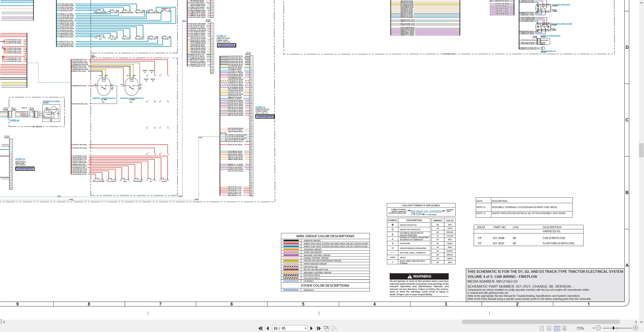Image resolution: width=644 pixels, height=332 pixels.
Task: Open the CONN 66 link
Action: 14,120
